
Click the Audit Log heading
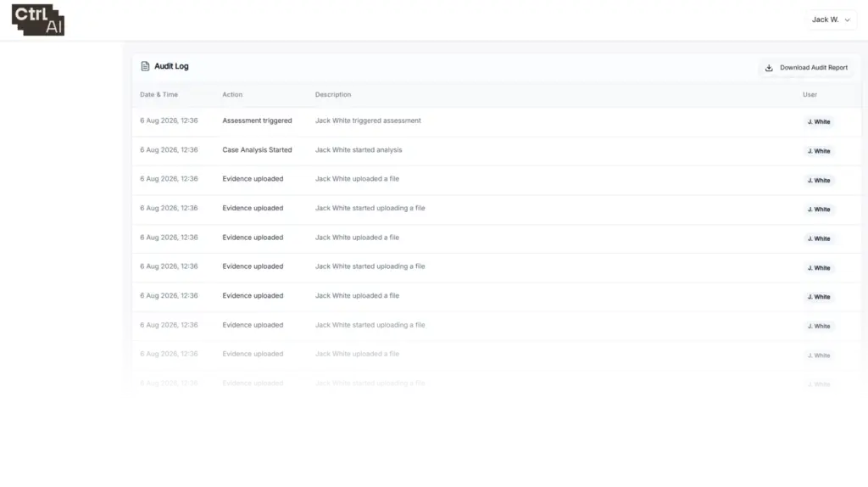point(171,66)
